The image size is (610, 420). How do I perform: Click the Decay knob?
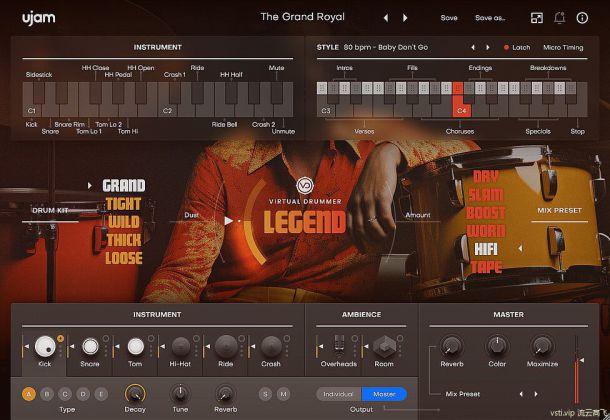click(x=135, y=394)
